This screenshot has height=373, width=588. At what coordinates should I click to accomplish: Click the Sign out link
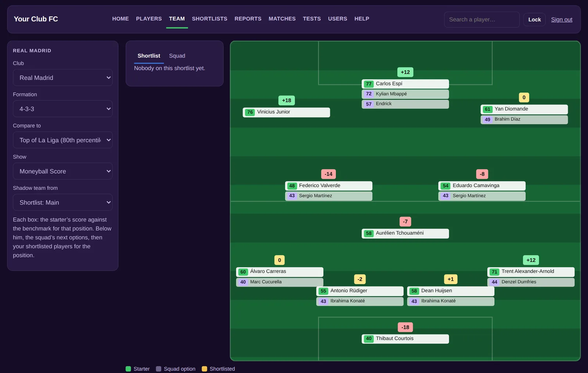click(562, 19)
